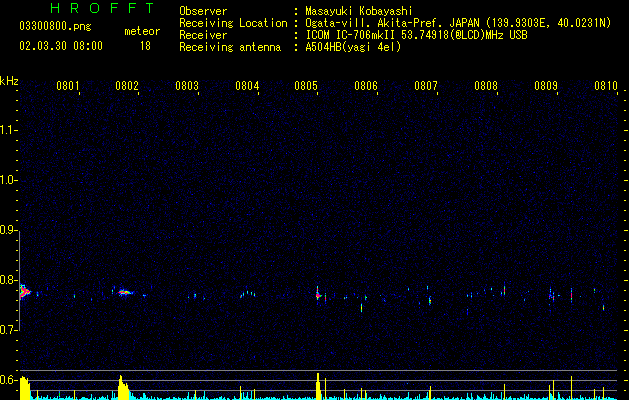Click the 0804 time marker
This screenshot has width=629, height=400.
(247, 86)
